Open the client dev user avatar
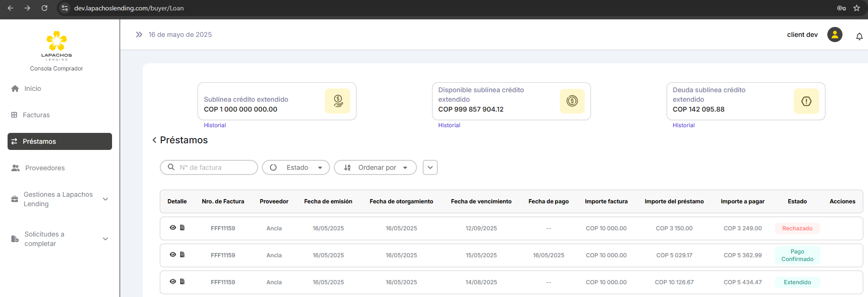This screenshot has height=297, width=868. coord(834,35)
